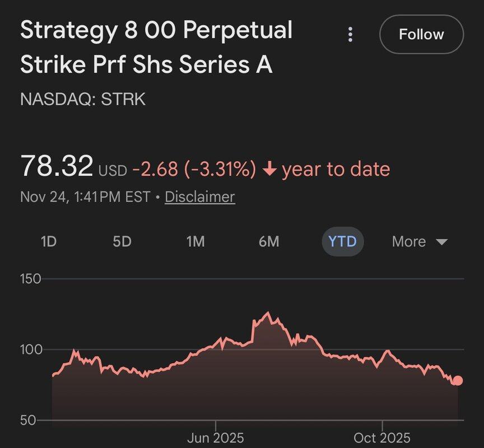484x448 pixels.
Task: Click the 78.32 price value
Action: tap(56, 166)
